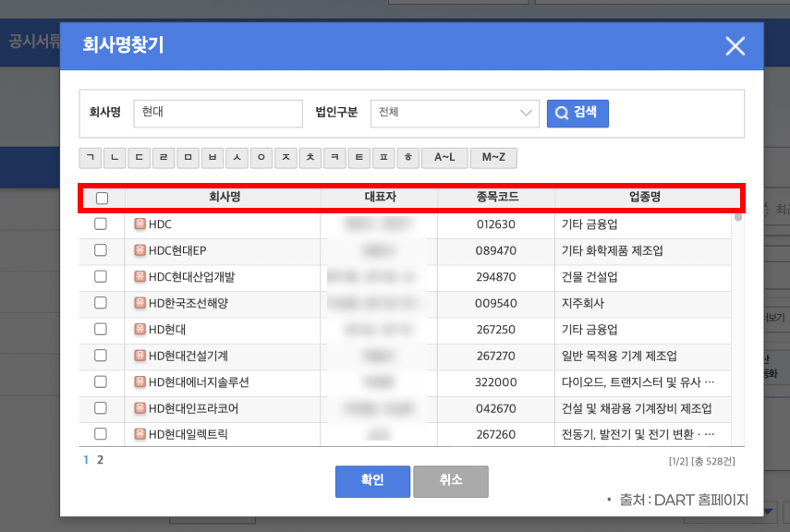
Task: Click the 회사명 search input field
Action: pos(218,113)
